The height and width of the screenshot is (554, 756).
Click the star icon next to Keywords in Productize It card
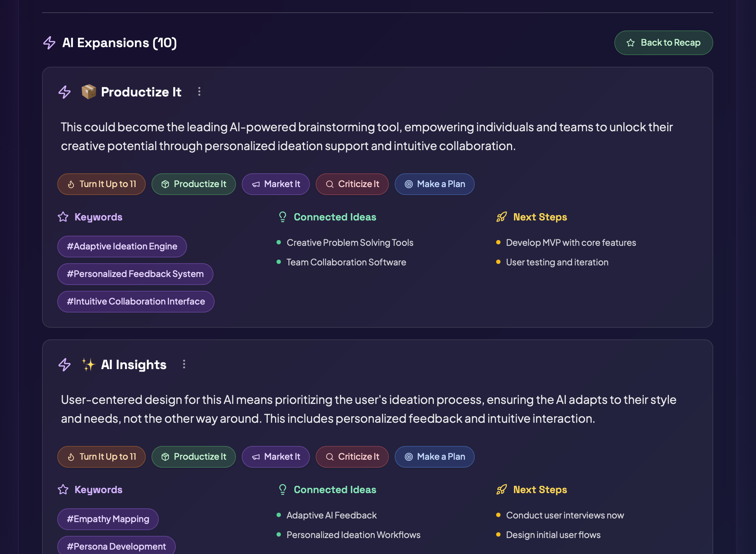coord(63,217)
